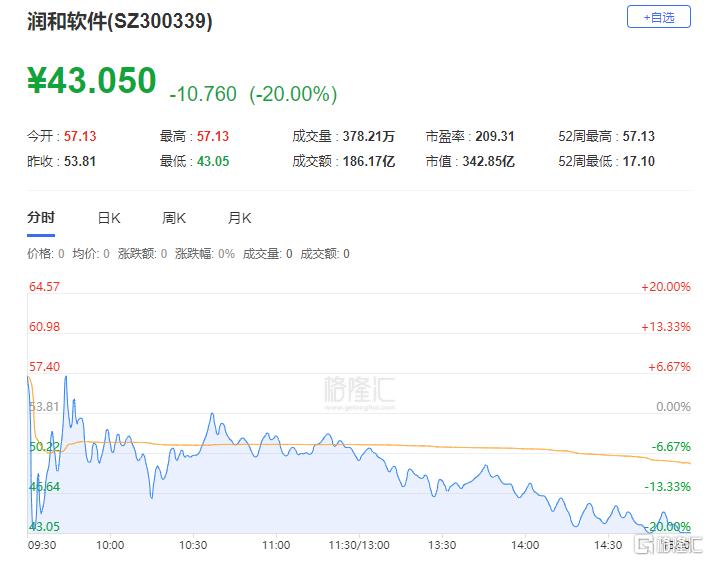The height and width of the screenshot is (561, 709).
Task: Click the 14:30 time axis label
Action: tap(608, 545)
